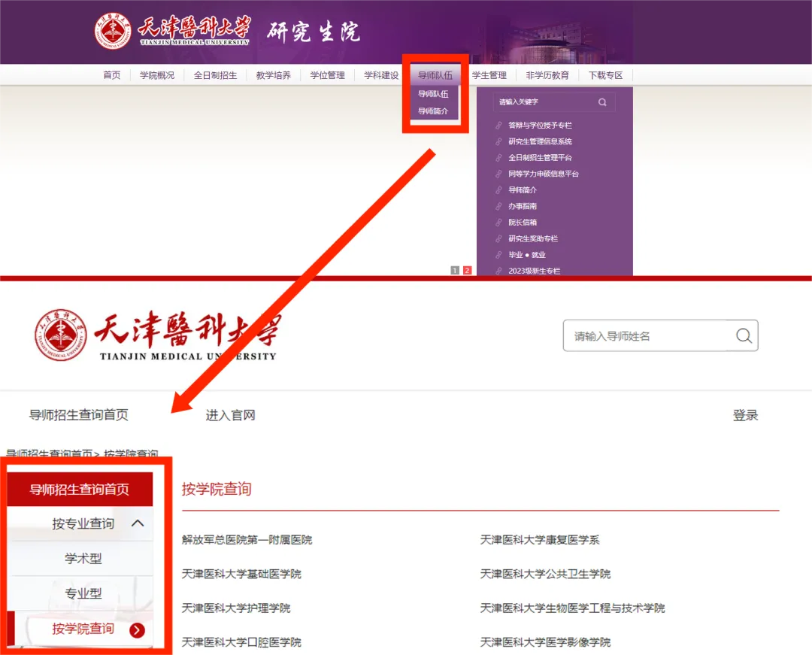This screenshot has width=812, height=655.
Task: Click the red Tianjin Medical University logo emblem
Action: coord(61,335)
